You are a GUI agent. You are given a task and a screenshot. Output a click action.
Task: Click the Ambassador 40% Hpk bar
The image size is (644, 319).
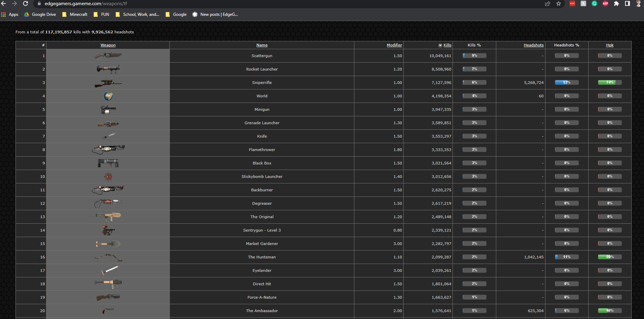pos(610,311)
